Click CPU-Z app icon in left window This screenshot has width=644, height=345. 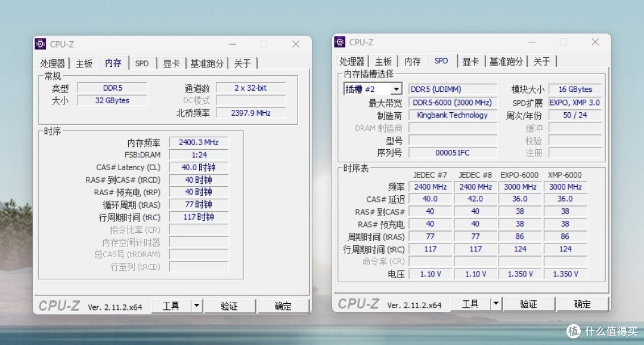click(x=41, y=44)
